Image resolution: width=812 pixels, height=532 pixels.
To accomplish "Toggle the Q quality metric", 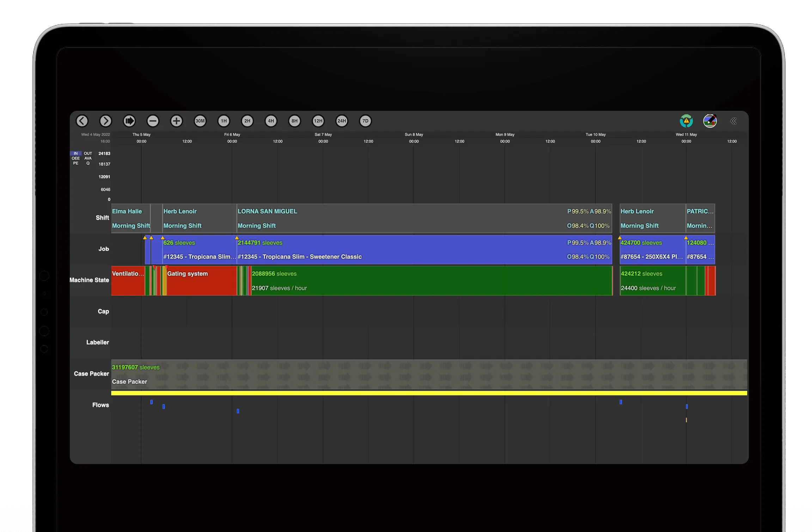I will [88, 163].
